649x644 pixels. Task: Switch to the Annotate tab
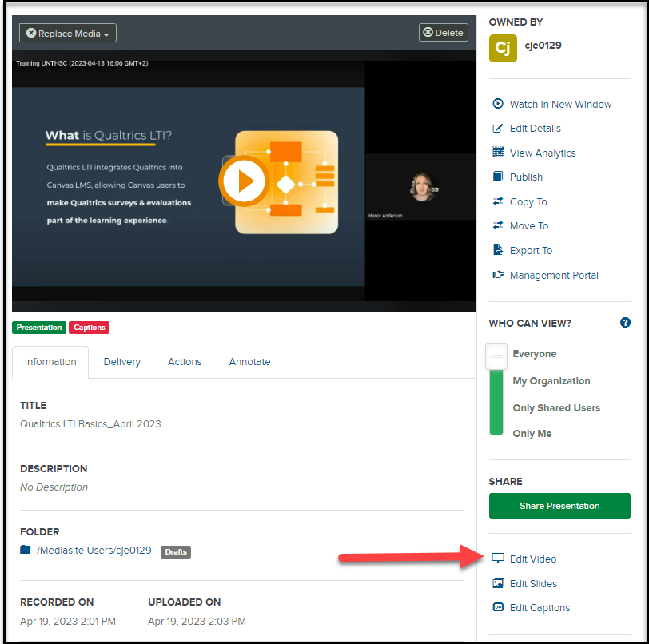(249, 362)
